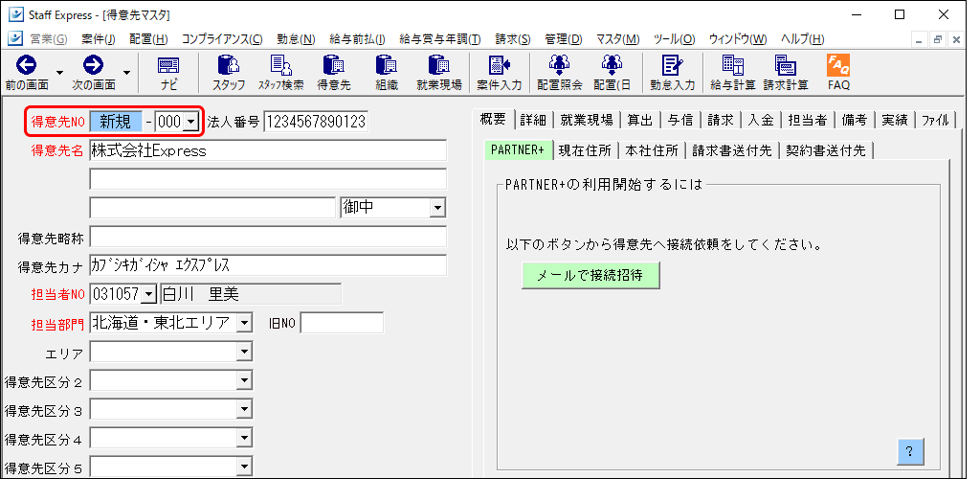Screen dimensions: 980x479
Task: Open the 案件(J) menu
Action: click(x=99, y=39)
